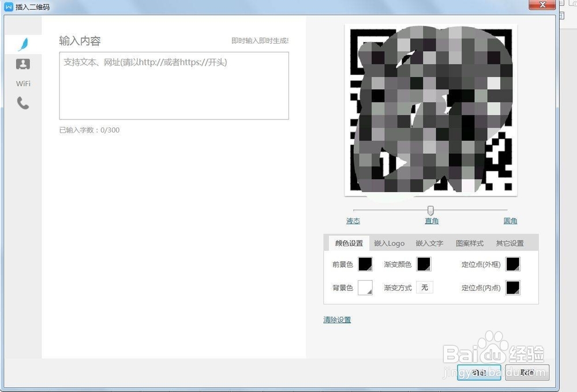Pick the 定位点(内点) color swatch
The height and width of the screenshot is (392, 577).
tap(513, 288)
